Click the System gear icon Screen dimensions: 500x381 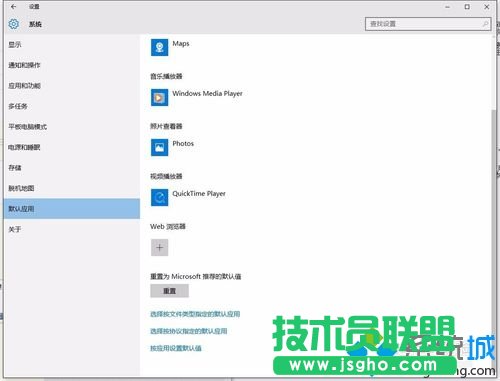click(14, 24)
